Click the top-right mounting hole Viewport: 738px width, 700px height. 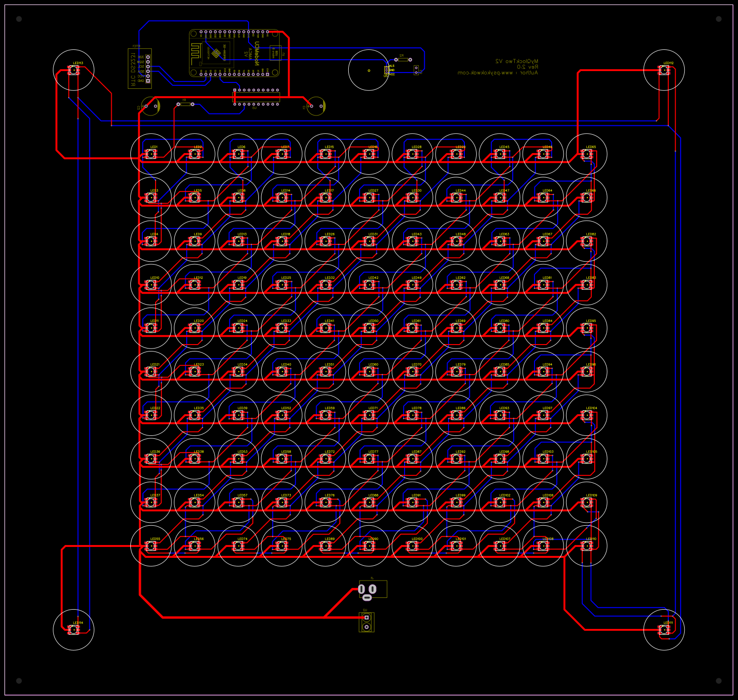coord(719,19)
